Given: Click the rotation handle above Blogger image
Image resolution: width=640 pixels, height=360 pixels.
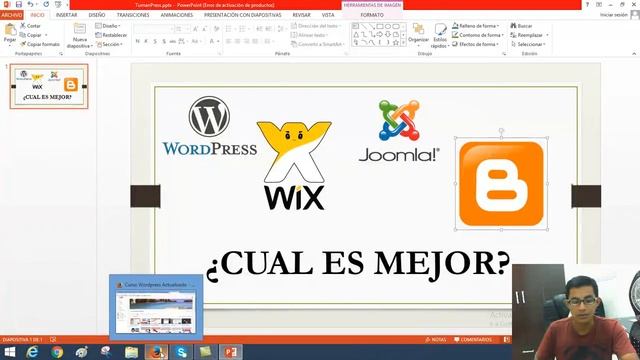Looking at the screenshot, I should (501, 131).
